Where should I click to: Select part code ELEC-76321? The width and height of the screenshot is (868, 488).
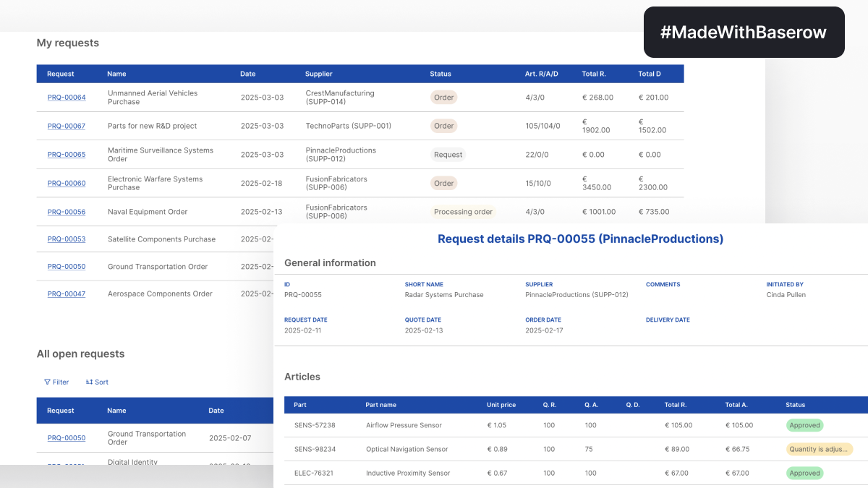(315, 473)
